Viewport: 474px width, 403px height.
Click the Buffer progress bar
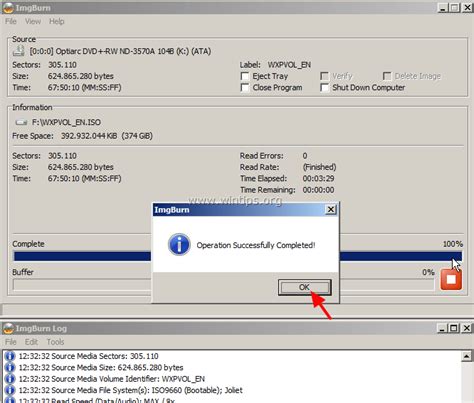coord(224,285)
